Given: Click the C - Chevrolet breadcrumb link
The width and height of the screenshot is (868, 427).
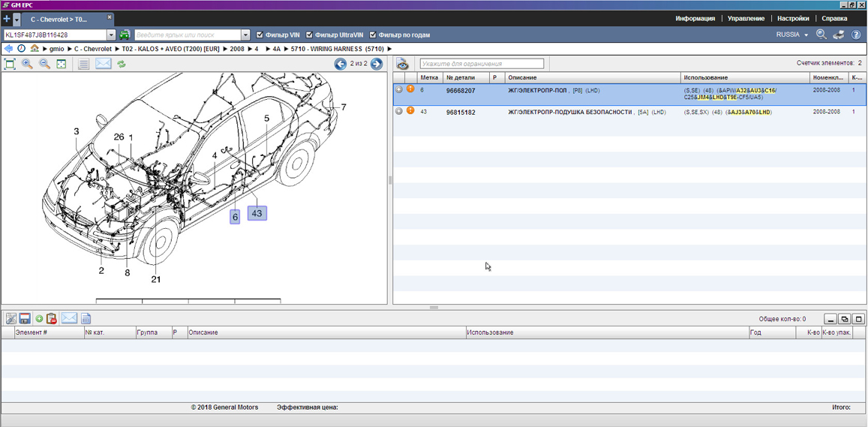Looking at the screenshot, I should pyautogui.click(x=92, y=49).
